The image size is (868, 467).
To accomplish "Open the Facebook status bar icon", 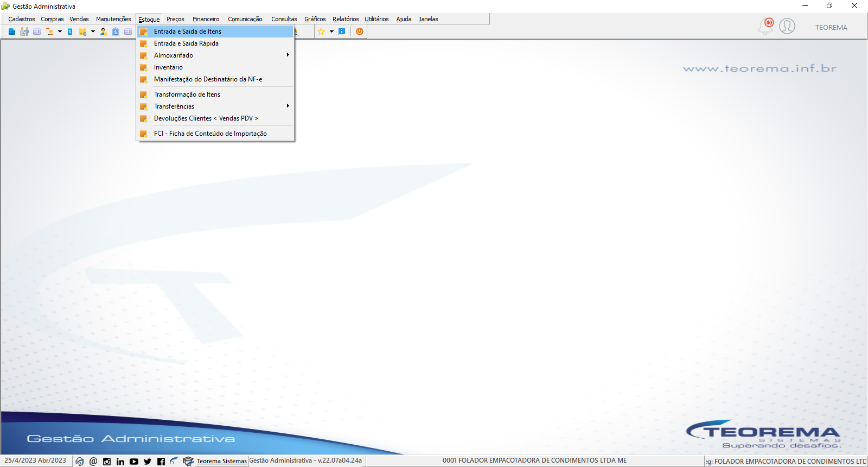I will tap(161, 461).
